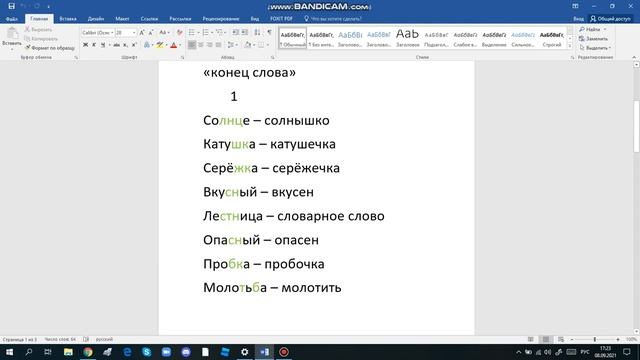Toggle show paragraph marks (¶)
Image resolution: width=640 pixels, height=360 pixels.
[269, 33]
